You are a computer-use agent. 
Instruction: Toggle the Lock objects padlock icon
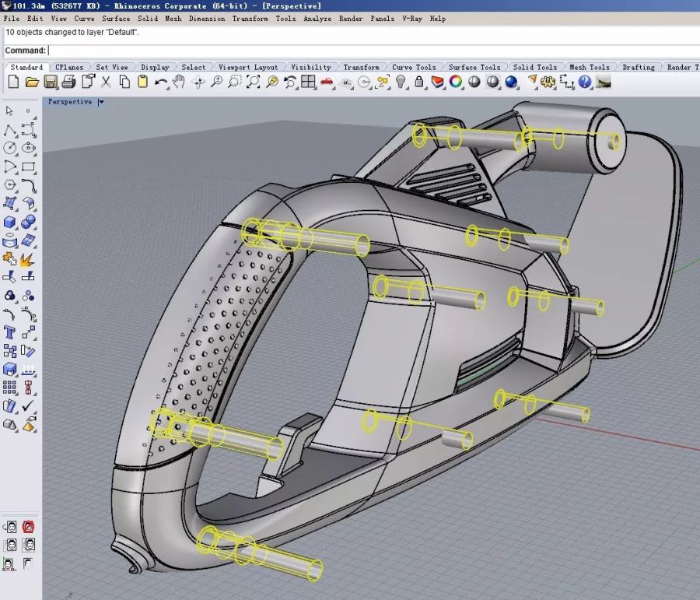[419, 82]
